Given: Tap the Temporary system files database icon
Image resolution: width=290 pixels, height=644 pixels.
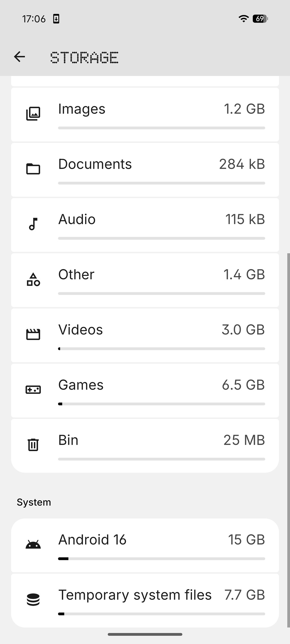Looking at the screenshot, I should (x=33, y=600).
